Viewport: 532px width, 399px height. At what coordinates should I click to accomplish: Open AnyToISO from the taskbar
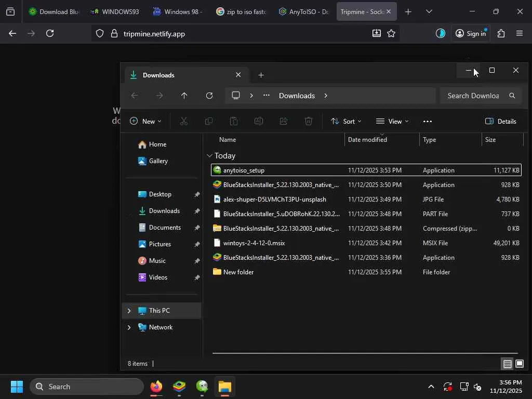tap(202, 387)
